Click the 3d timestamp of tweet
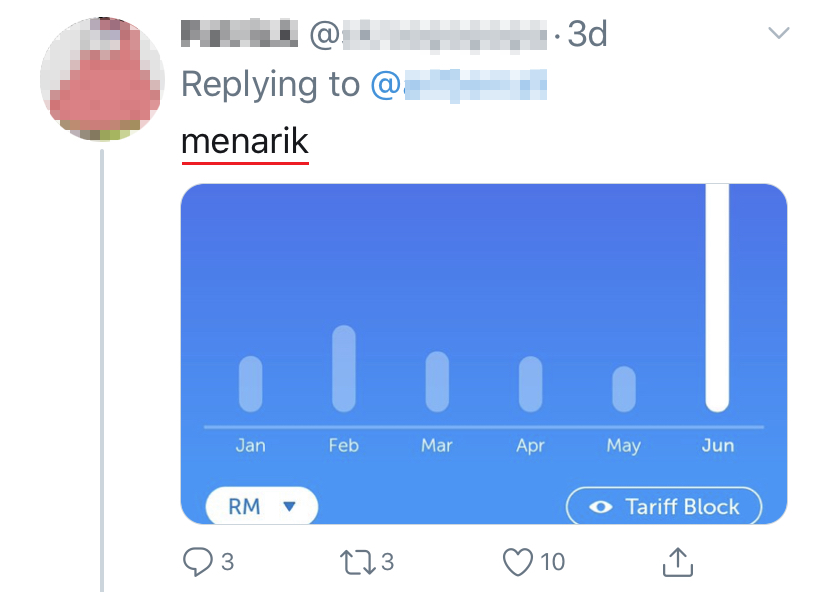 (x=587, y=34)
